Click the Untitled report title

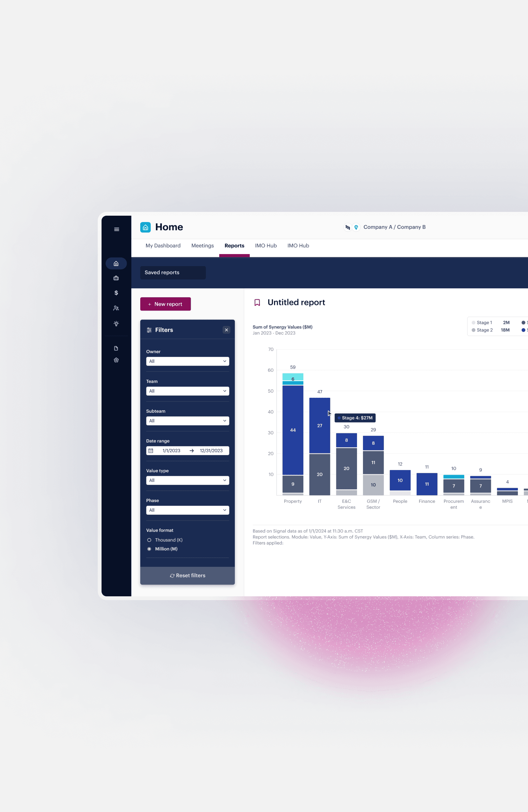(296, 303)
